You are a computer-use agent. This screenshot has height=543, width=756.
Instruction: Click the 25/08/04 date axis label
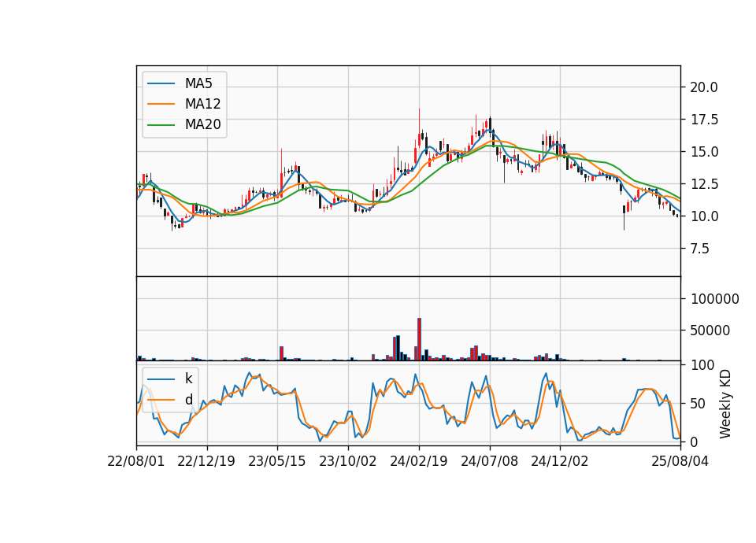tap(680, 461)
